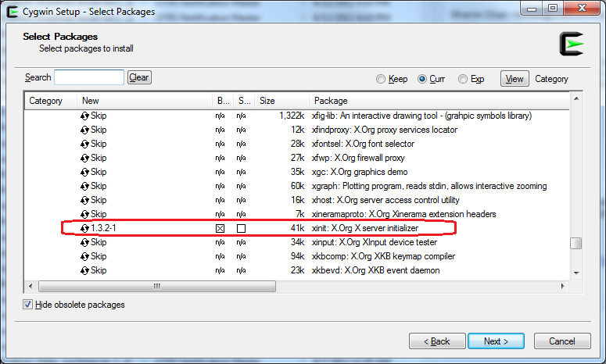This screenshot has height=364, width=606.
Task: Click the Package column header
Action: point(439,101)
